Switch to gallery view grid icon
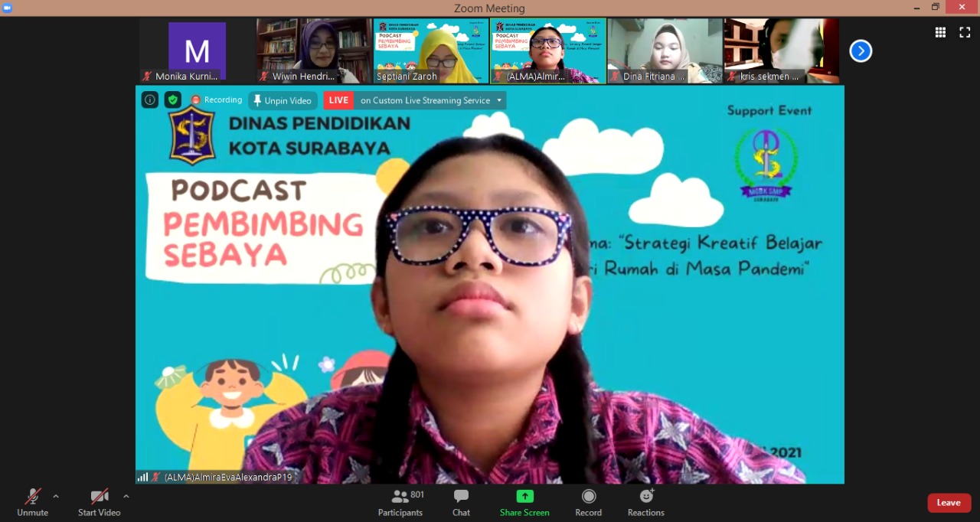980x522 pixels. 940,32
